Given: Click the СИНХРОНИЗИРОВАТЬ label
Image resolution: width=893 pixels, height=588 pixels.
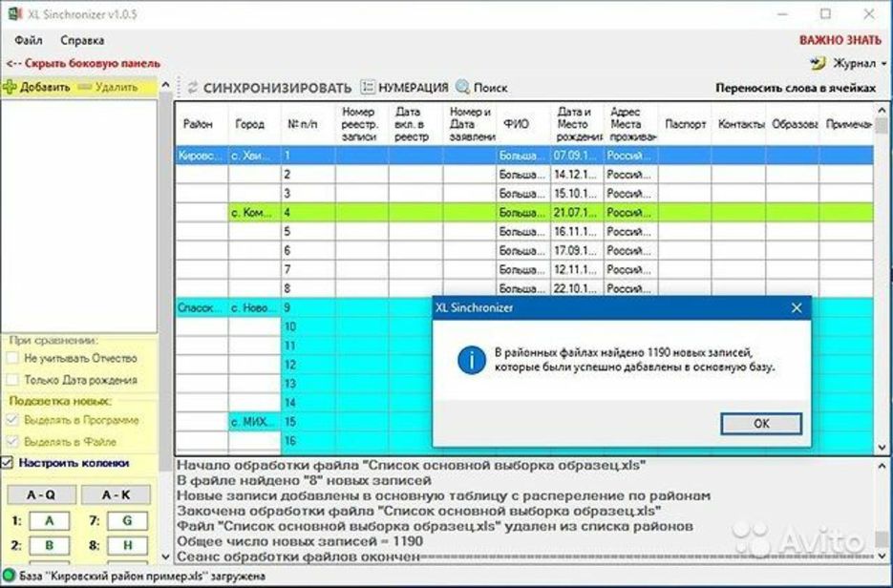Looking at the screenshot, I should (277, 88).
